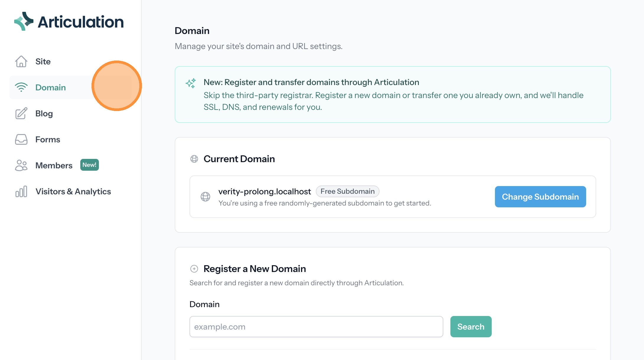Screen dimensions: 644x360
Task: Click the Site home icon
Action: click(21, 61)
